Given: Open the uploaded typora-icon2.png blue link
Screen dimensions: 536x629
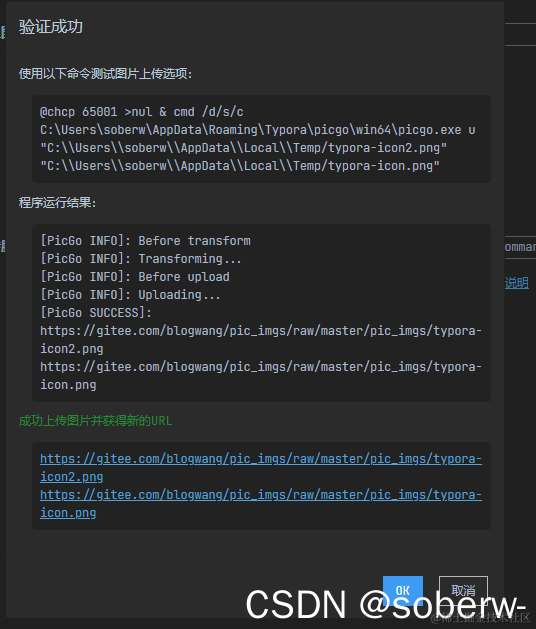Looking at the screenshot, I should click(261, 468).
